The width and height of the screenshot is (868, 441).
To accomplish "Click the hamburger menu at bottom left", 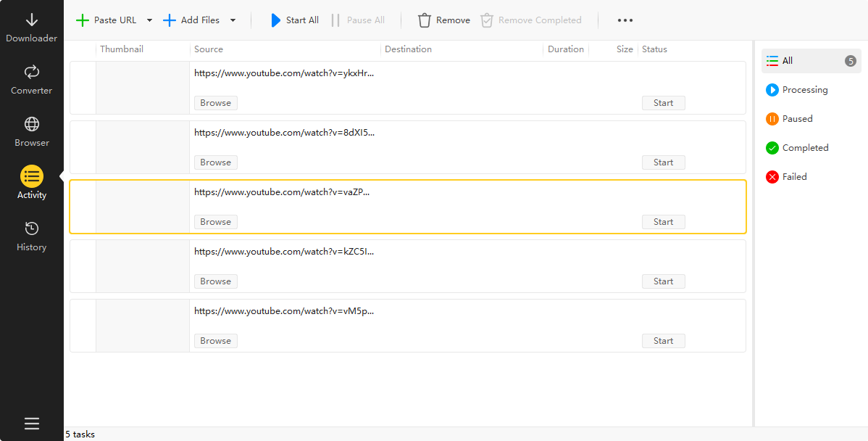I will point(31,424).
